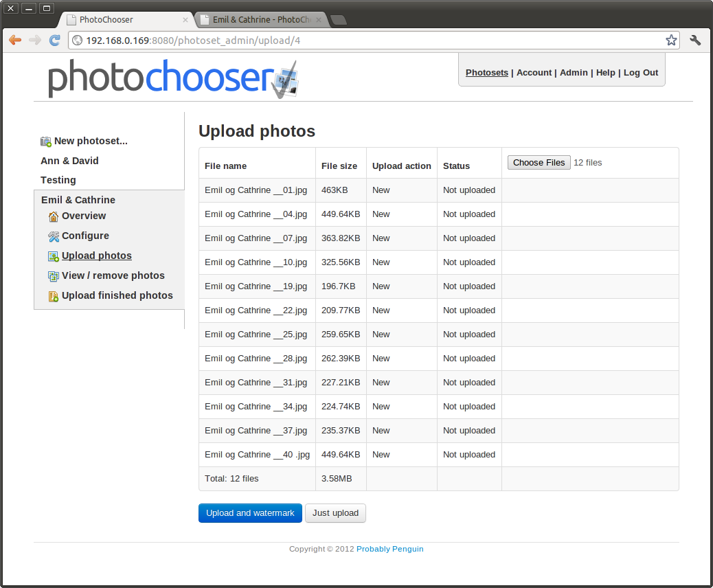
Task: Follow the Probably Penguin footer link
Action: click(x=389, y=549)
